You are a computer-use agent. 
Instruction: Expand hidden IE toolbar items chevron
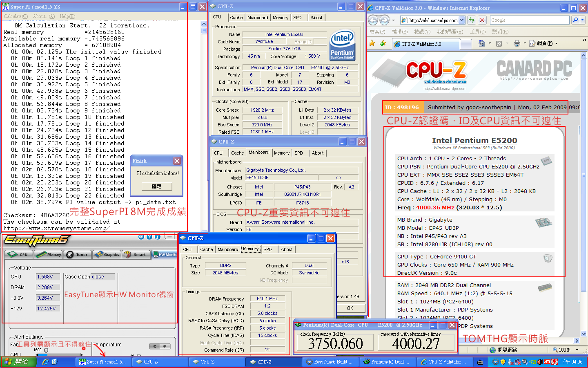click(584, 40)
